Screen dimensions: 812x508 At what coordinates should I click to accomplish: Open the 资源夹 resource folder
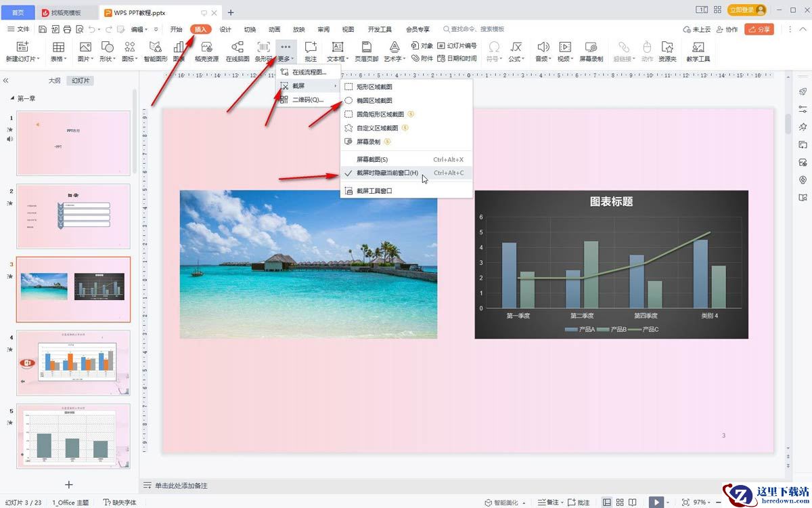667,51
